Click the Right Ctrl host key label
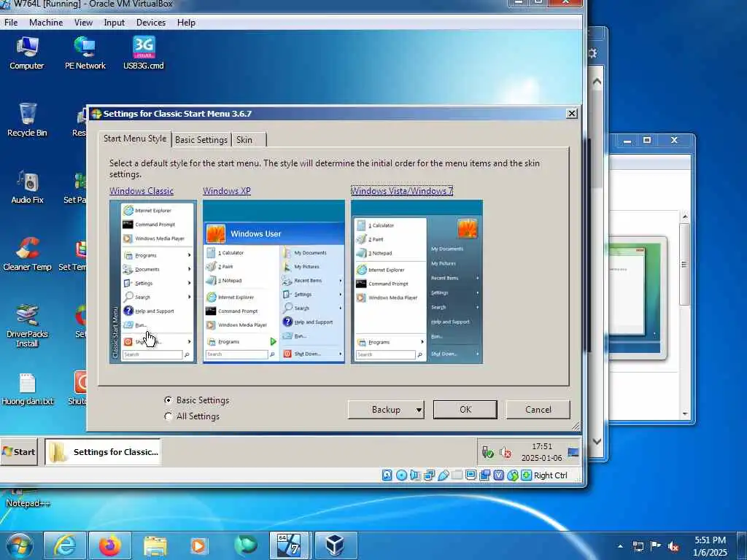Image resolution: width=747 pixels, height=560 pixels. pyautogui.click(x=551, y=475)
